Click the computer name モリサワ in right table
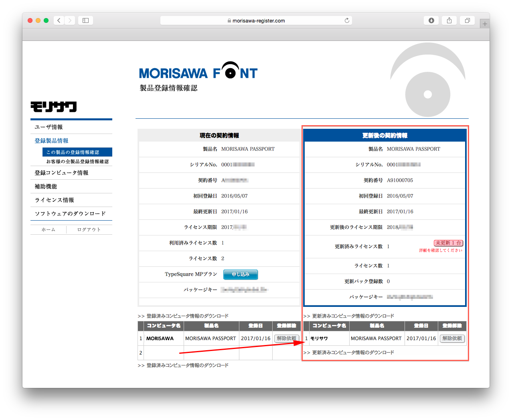Screen dimensions: 512x420 [x=319, y=339]
